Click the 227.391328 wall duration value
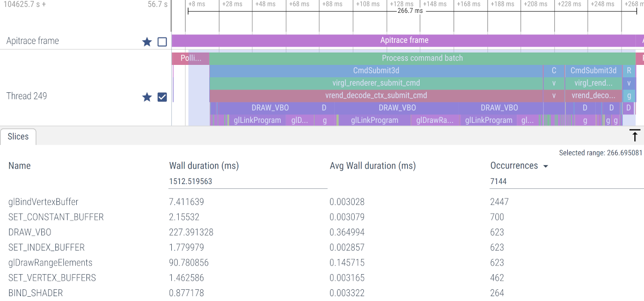Viewport: 644px width, 301px height. pos(191,232)
